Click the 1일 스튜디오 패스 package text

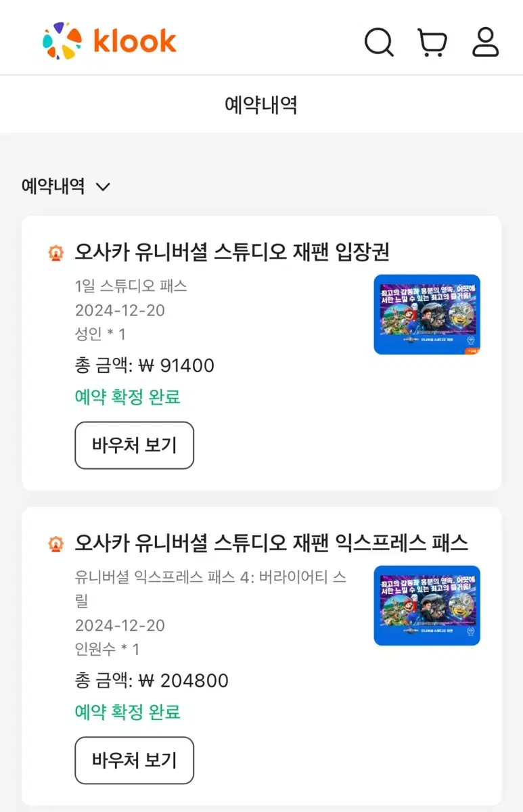(131, 286)
